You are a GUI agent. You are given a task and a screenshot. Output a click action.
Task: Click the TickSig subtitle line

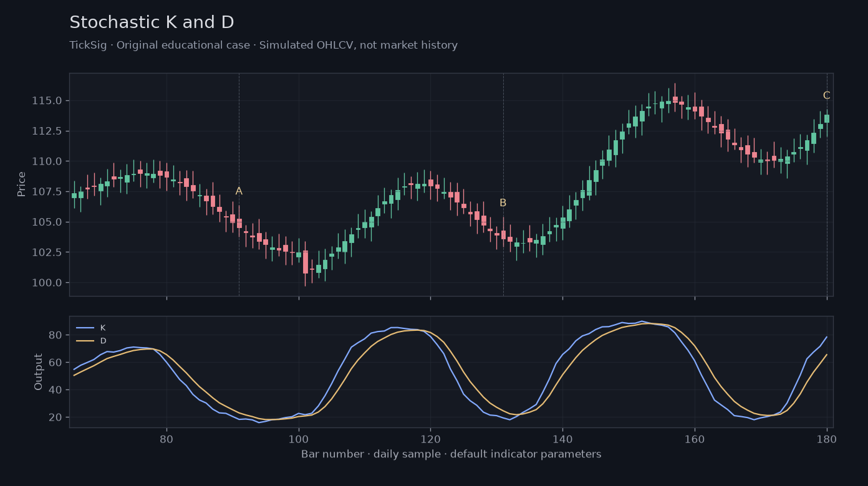(263, 45)
